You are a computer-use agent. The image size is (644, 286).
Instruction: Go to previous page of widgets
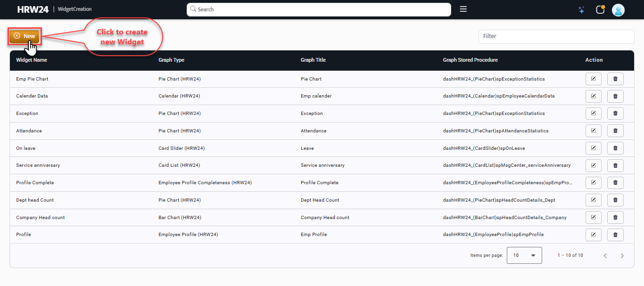coord(605,256)
